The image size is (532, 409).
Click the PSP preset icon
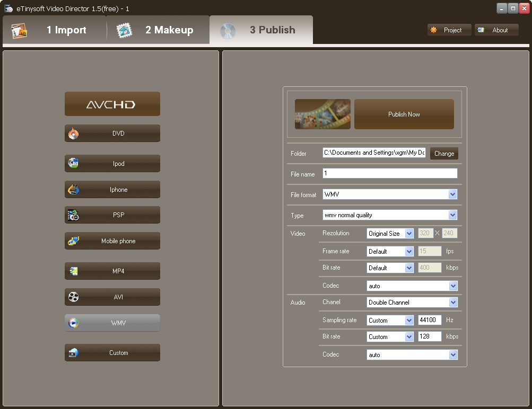(x=73, y=215)
